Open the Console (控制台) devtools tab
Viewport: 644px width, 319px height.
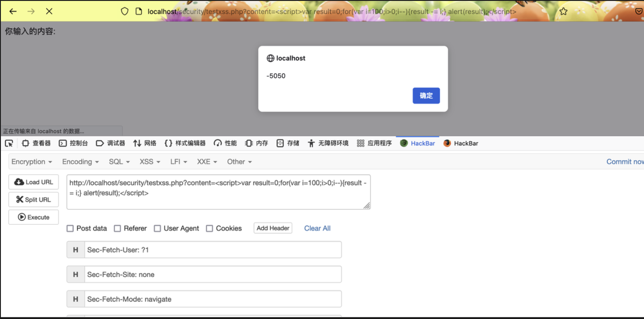point(73,143)
